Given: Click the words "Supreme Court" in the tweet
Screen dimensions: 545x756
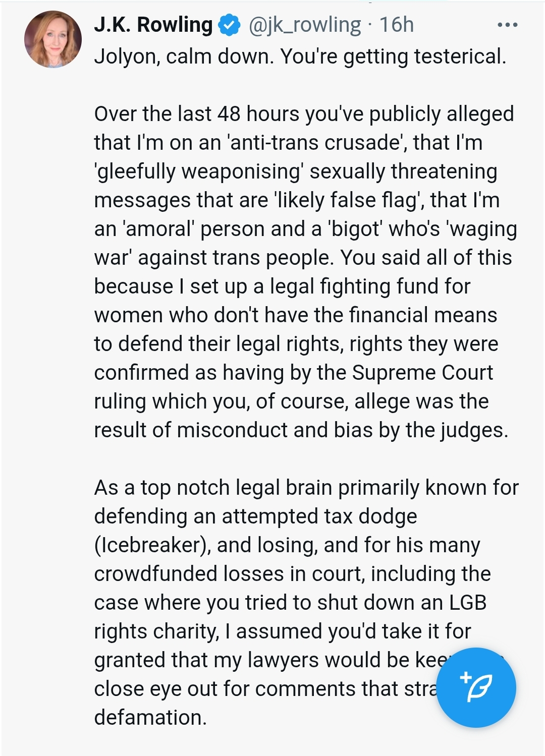Looking at the screenshot, I should tap(422, 373).
